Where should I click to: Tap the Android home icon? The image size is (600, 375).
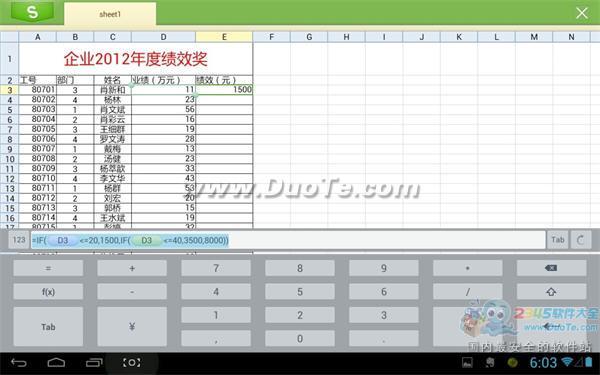56,362
